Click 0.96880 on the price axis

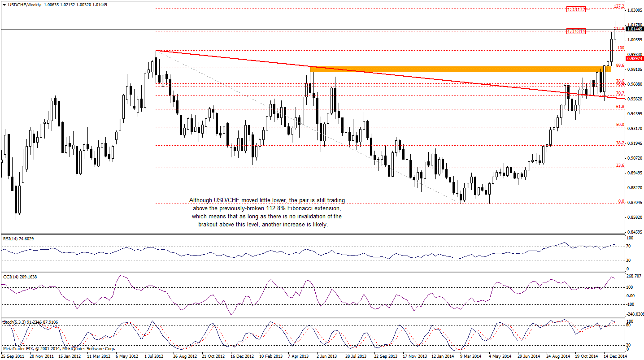pos(635,84)
